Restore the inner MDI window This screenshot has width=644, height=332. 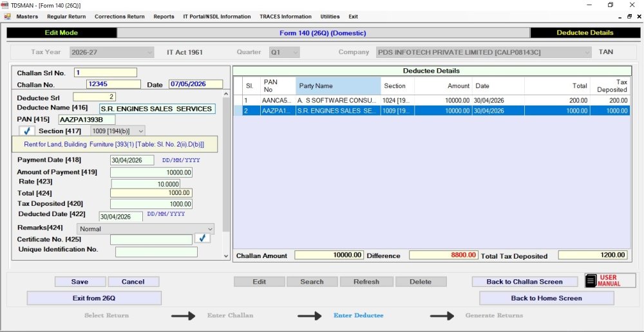point(629,17)
